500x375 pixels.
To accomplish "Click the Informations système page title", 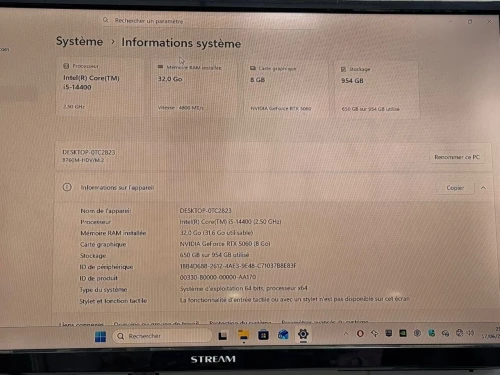I will click(x=181, y=43).
